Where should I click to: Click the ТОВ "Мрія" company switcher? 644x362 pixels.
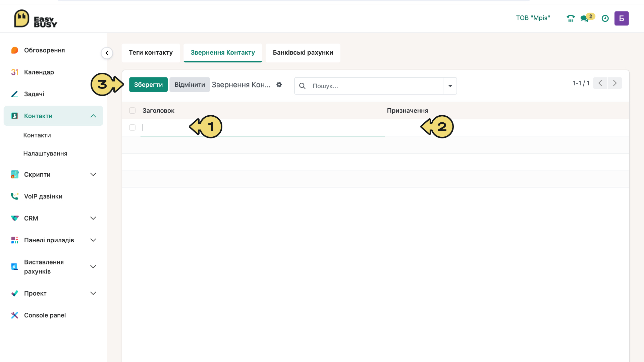[533, 18]
